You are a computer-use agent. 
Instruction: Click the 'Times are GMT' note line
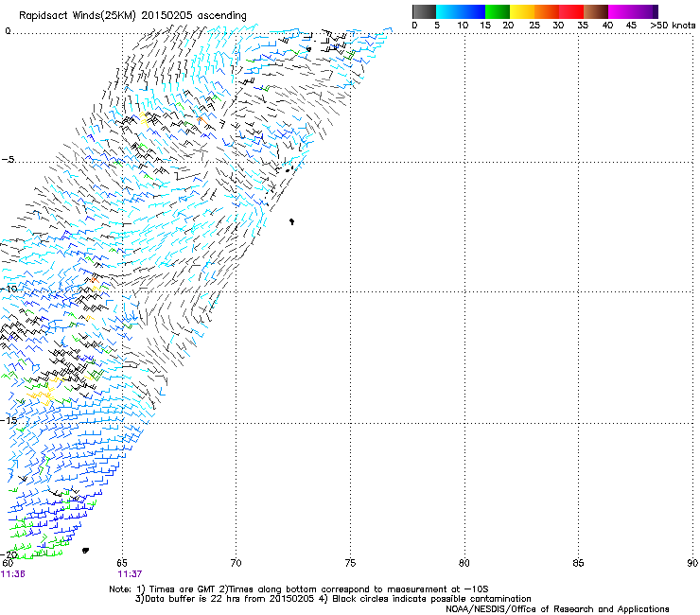click(x=299, y=589)
